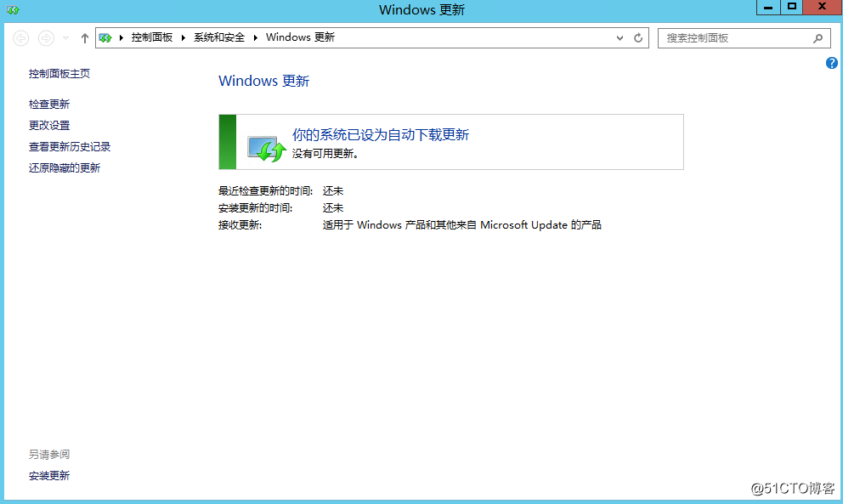Click the 安装更新的时间 label
Viewport: 843px width, 504px height.
click(256, 208)
